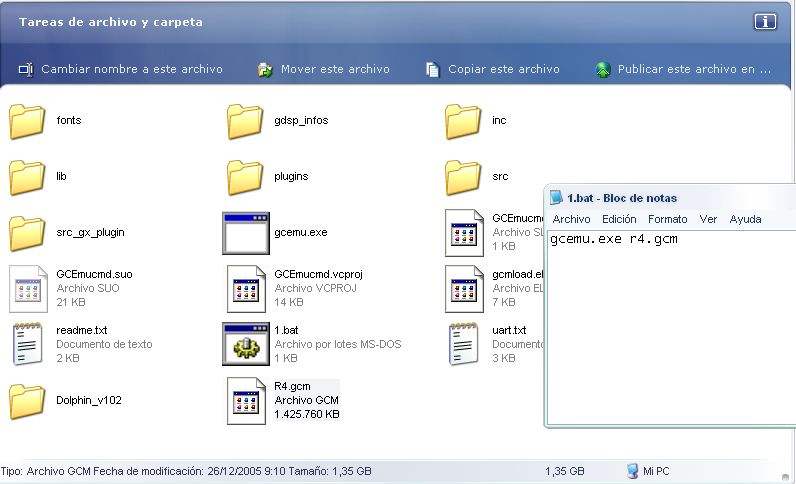This screenshot has width=796, height=484.
Task: Click the '1,35 GB' size status bar pane
Action: pyautogui.click(x=565, y=471)
